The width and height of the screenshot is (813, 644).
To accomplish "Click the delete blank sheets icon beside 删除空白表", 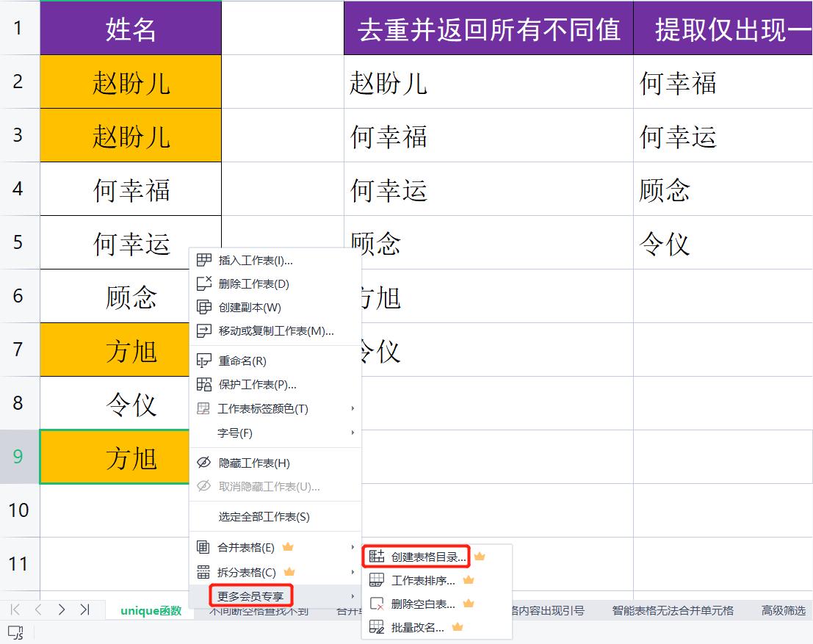I will [377, 603].
